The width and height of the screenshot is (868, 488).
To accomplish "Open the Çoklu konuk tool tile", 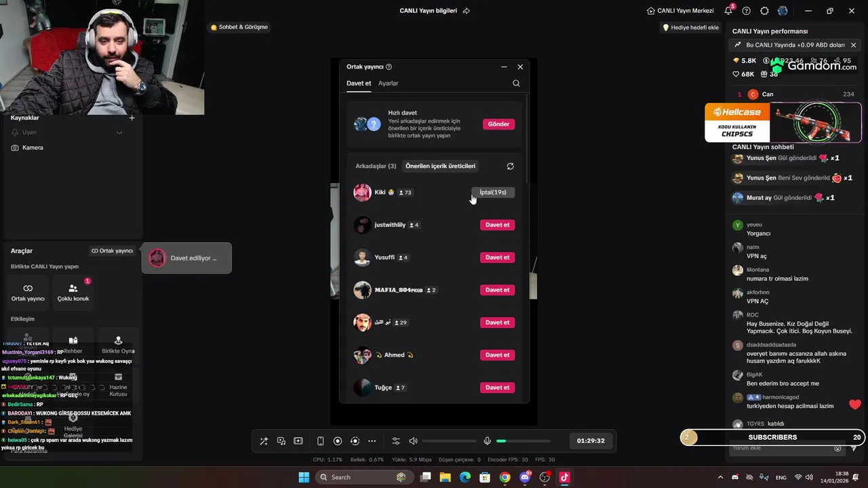I will 73,293.
